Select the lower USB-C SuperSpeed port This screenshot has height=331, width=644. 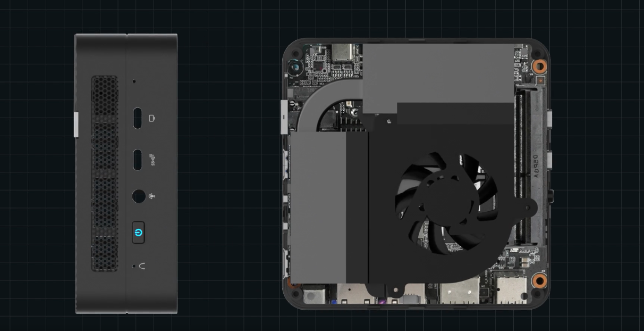point(138,160)
